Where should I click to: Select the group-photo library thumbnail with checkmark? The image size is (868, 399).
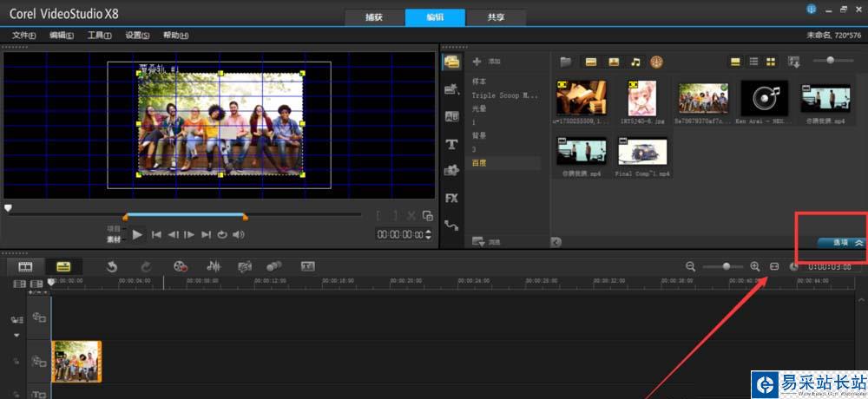click(x=704, y=97)
